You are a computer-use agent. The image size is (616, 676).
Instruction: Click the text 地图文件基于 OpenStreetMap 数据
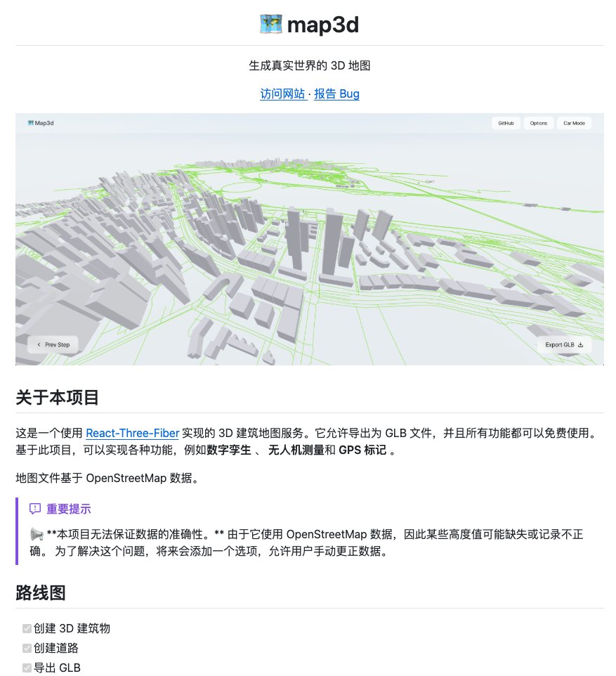[107, 478]
